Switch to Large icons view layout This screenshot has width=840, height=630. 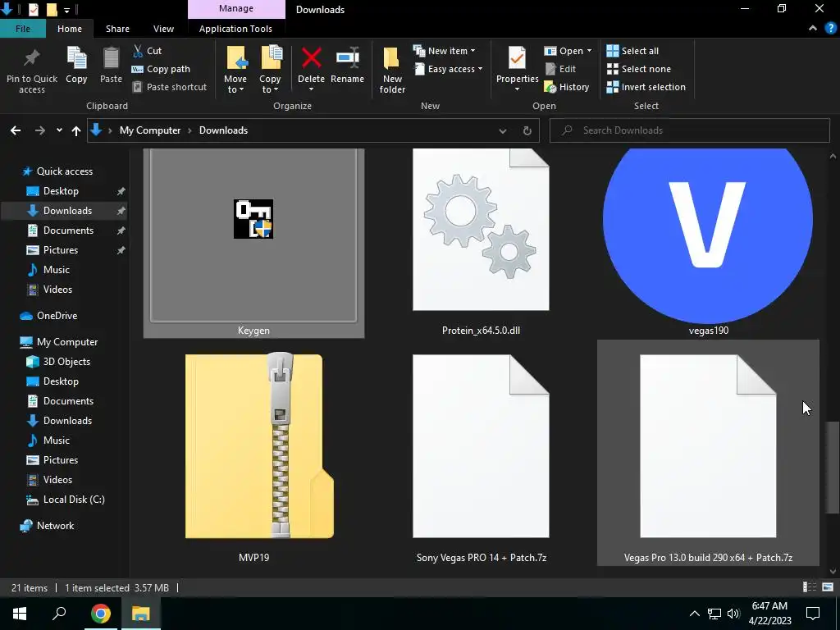[x=828, y=587]
